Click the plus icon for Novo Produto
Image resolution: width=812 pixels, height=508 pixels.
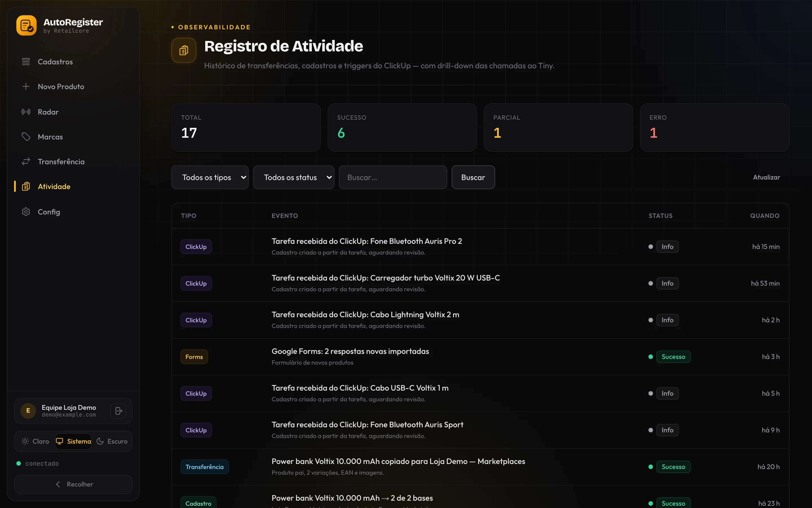coord(26,86)
